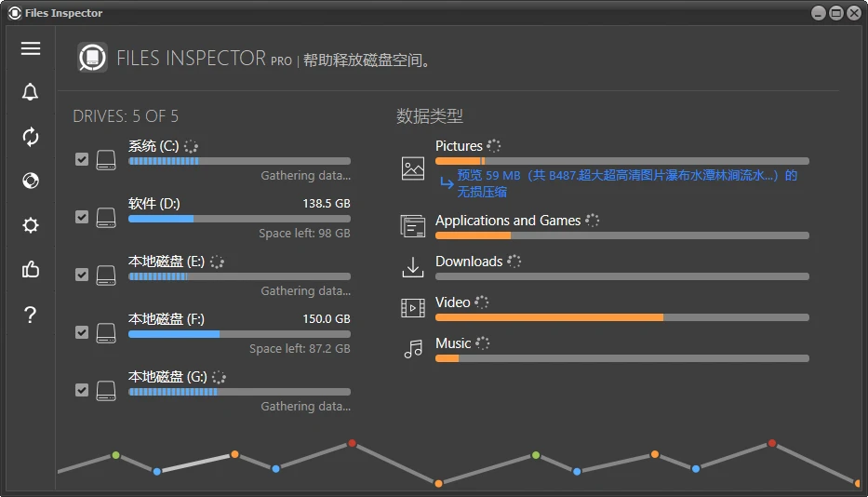Image resolution: width=868 pixels, height=497 pixels.
Task: Click the Downloads arrow icon
Action: [x=413, y=267]
